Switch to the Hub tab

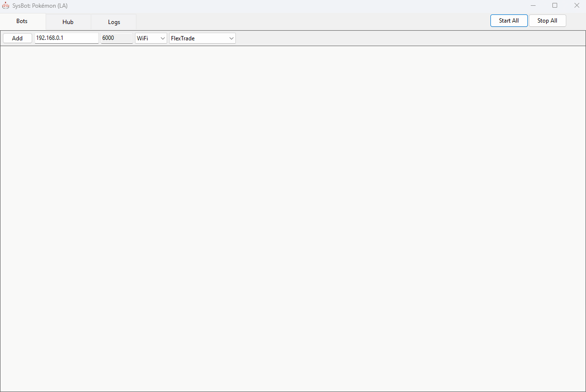68,22
